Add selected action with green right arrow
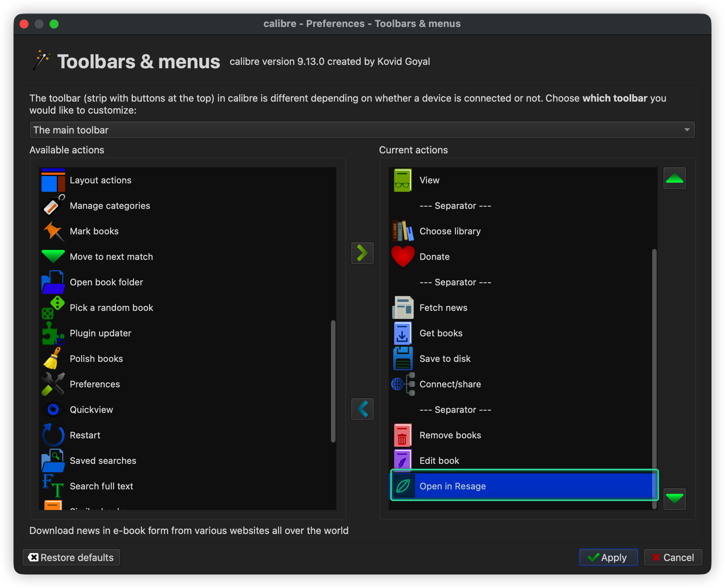725x588 pixels. pyautogui.click(x=362, y=253)
